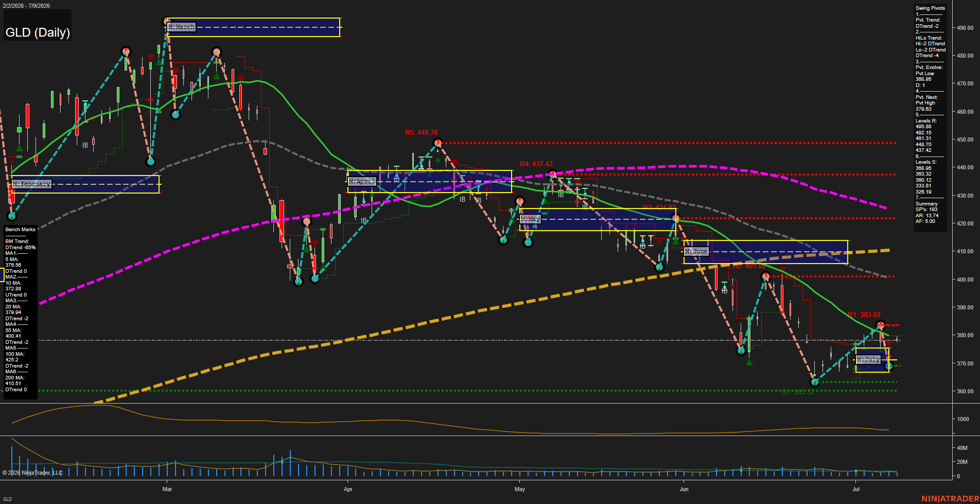Select the GLD instrument tab at bottom left
Image resolution: width=980 pixels, height=504 pixels.
pos(7,499)
